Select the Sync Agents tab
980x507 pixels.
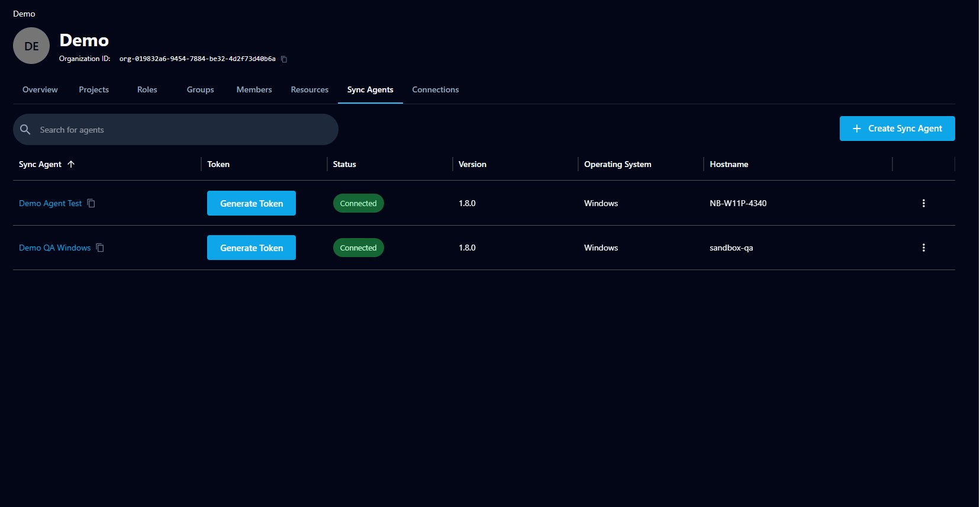point(370,89)
